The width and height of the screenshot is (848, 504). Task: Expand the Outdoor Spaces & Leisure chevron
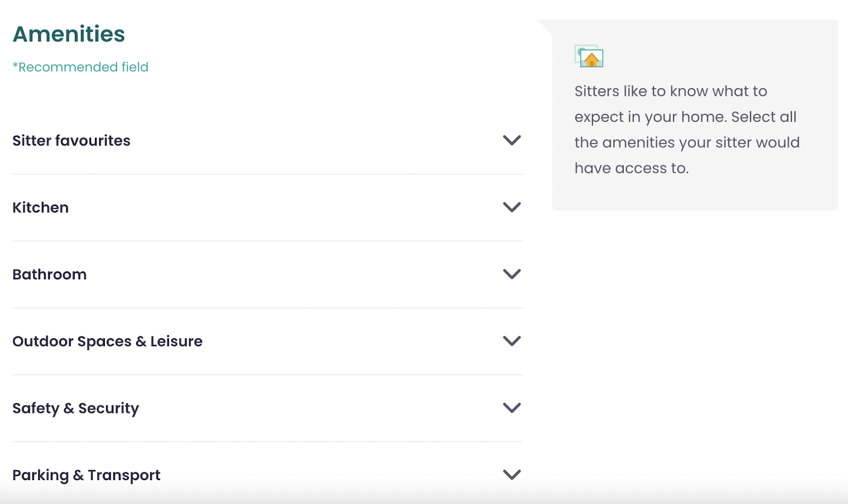tap(511, 341)
